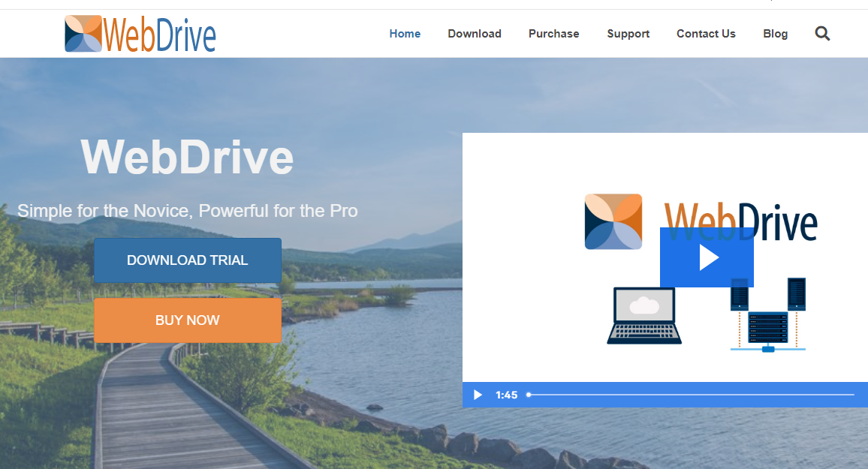
Task: Open the Purchase page from the navigation
Action: [x=553, y=34]
